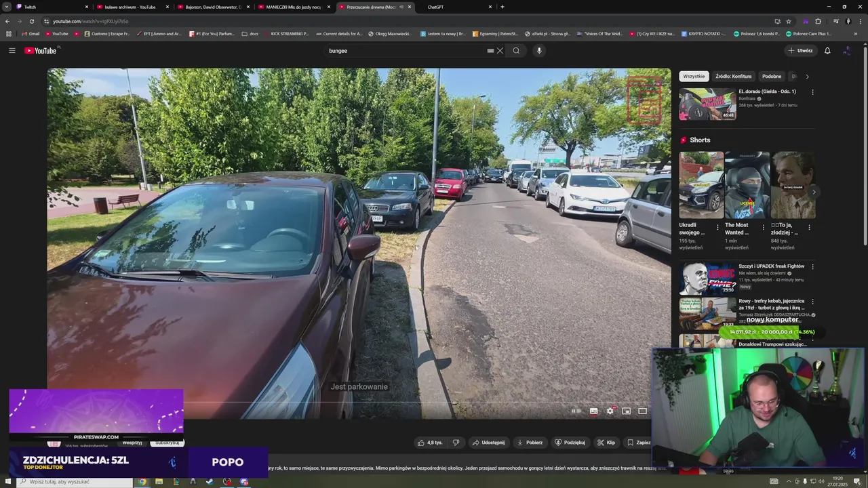Switch to the ChatGPT tab

pos(454,7)
